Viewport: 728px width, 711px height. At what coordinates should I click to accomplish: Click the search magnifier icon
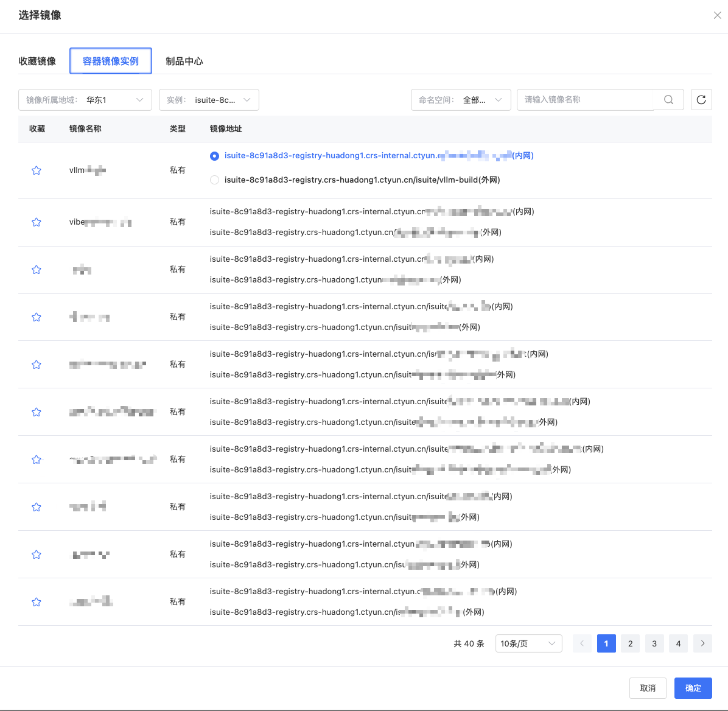[x=668, y=100]
